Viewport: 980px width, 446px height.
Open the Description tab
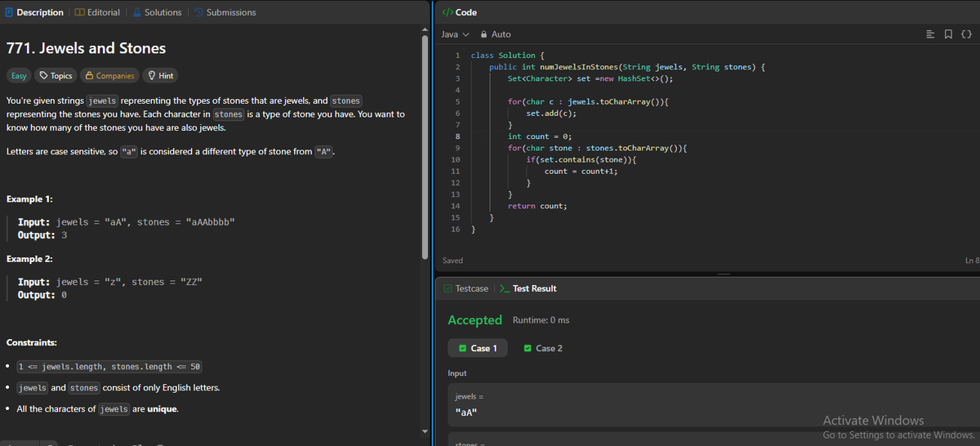33,12
